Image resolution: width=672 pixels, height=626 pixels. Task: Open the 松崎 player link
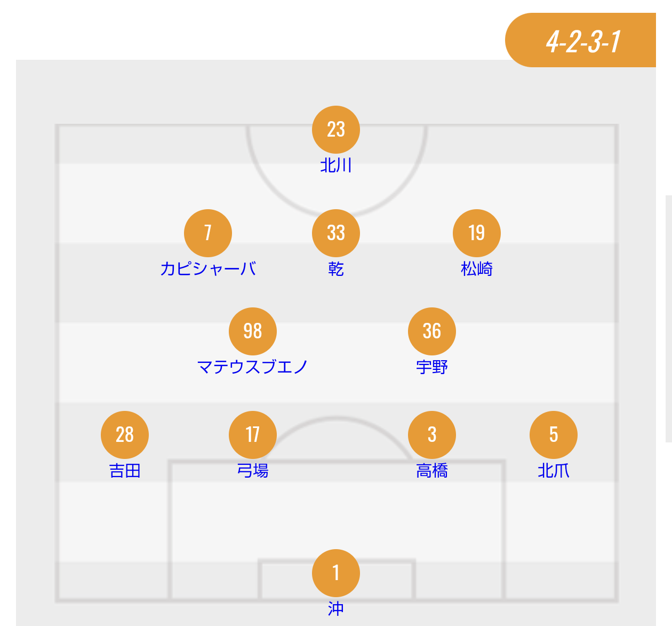pos(477,268)
